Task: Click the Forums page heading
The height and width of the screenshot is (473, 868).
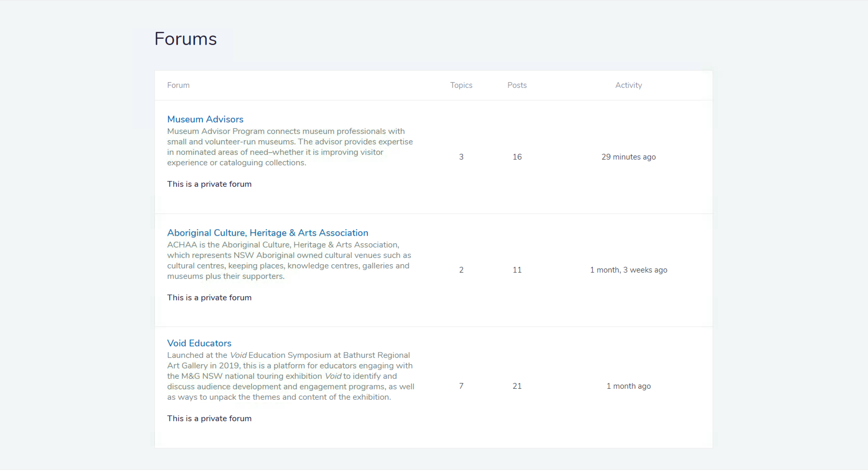Action: (185, 39)
